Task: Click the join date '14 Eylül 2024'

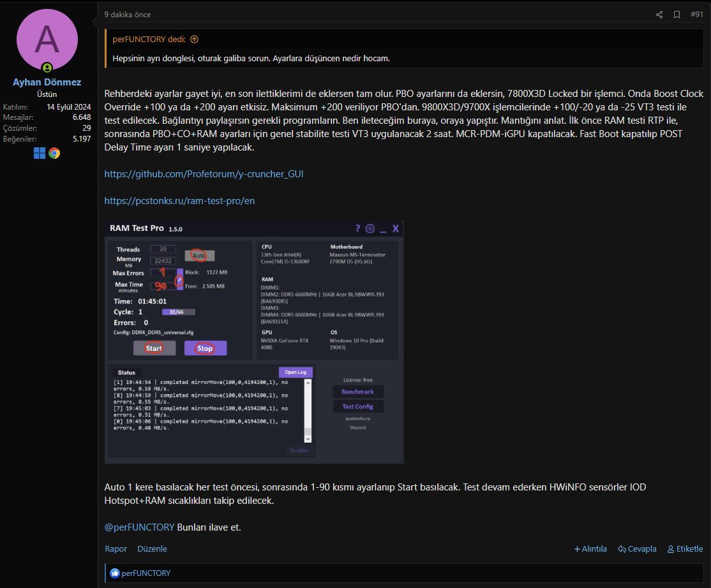Action: click(69, 107)
